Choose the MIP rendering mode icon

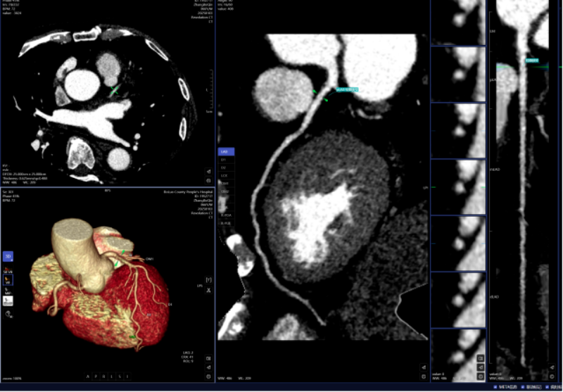[x=8, y=290]
